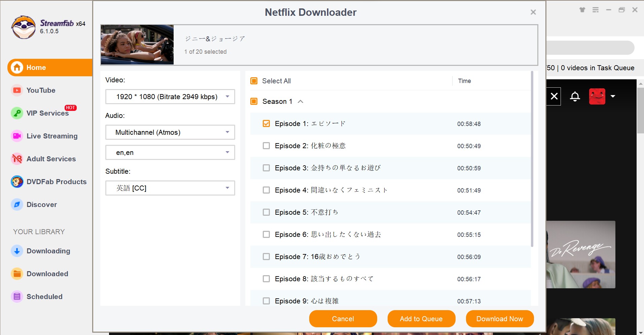Click the Do Revenge movie thumbnail
The image size is (644, 335).
(581, 254)
